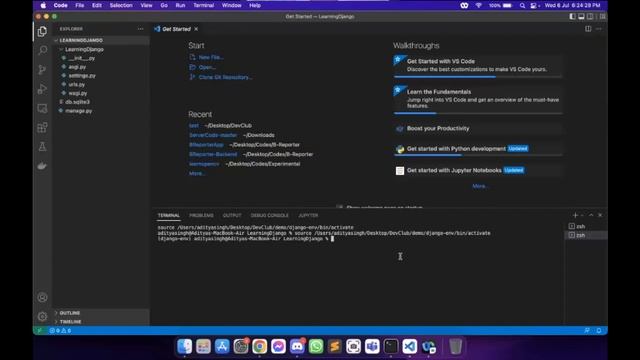Open the remote window indicator in status bar

(40, 331)
